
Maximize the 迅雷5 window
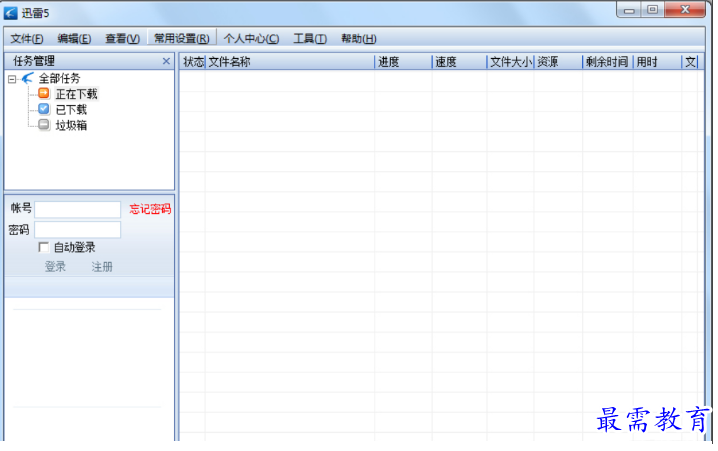[653, 10]
